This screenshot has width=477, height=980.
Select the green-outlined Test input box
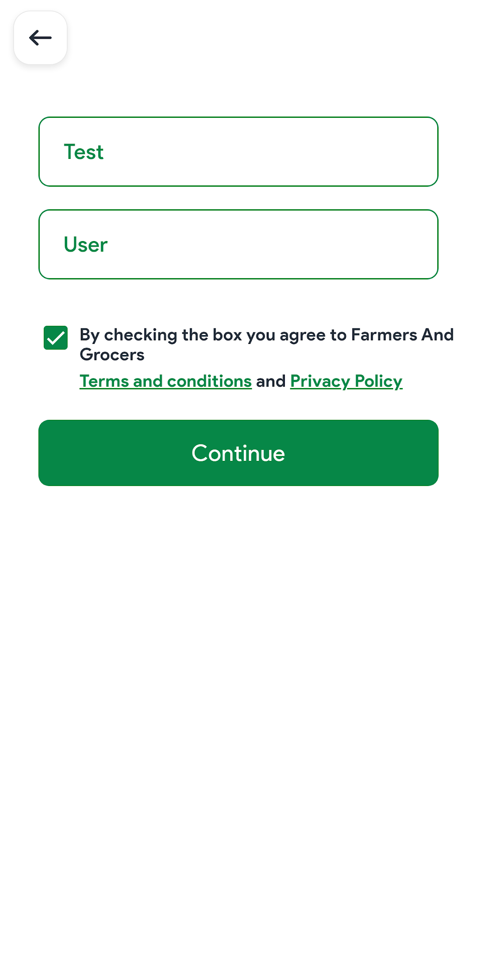(238, 152)
